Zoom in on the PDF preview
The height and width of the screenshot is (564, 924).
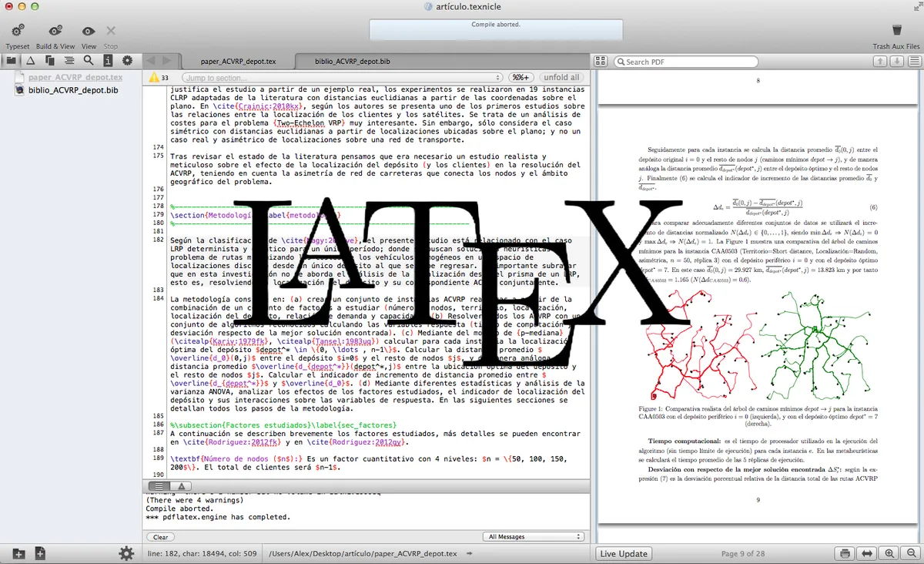coord(889,553)
